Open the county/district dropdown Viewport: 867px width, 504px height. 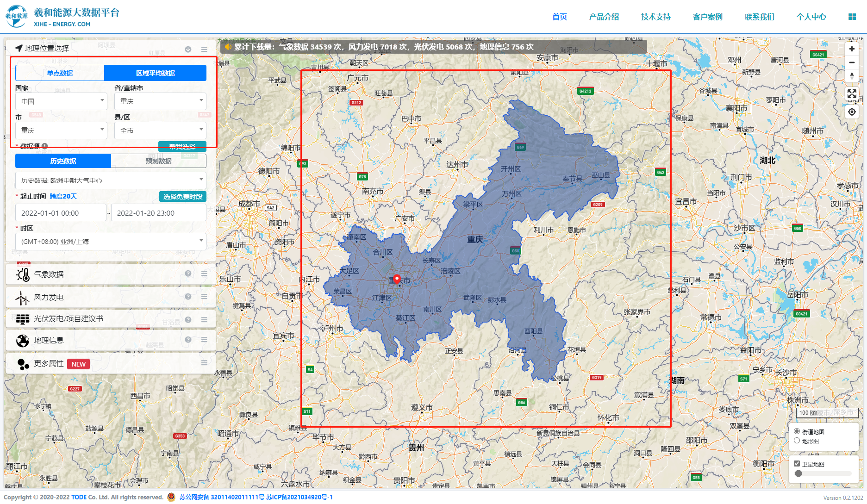(x=160, y=131)
